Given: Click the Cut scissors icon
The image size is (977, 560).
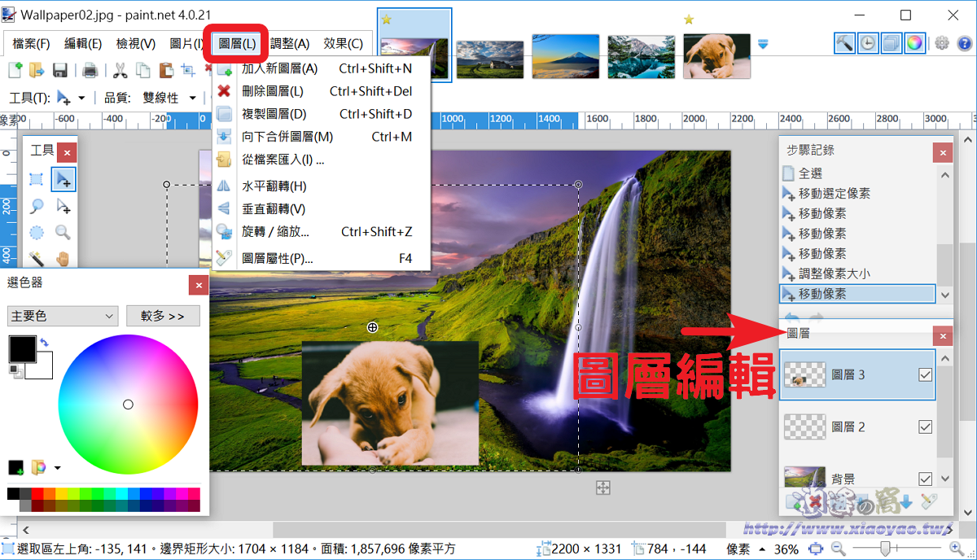Looking at the screenshot, I should (120, 70).
